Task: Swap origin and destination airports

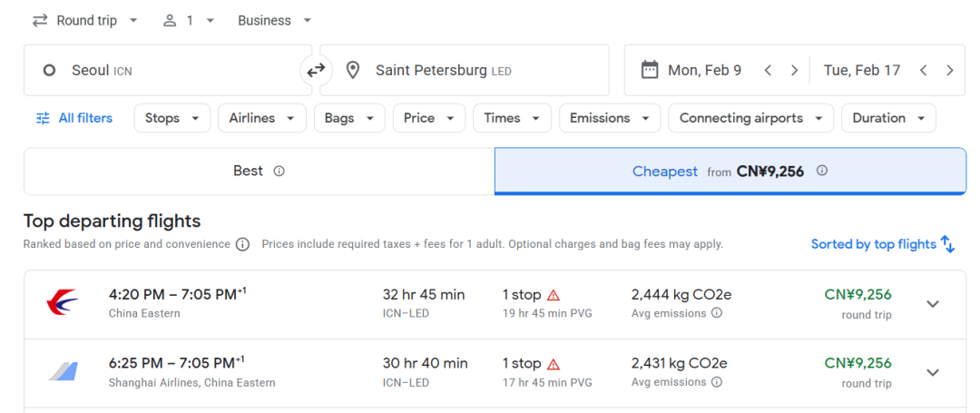Action: click(316, 70)
